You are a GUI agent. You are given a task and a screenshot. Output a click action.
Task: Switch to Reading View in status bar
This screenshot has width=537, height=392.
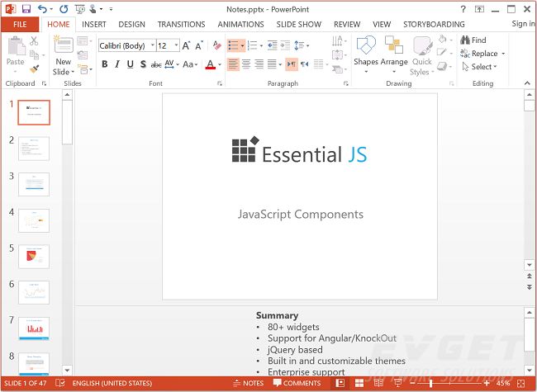pos(378,383)
